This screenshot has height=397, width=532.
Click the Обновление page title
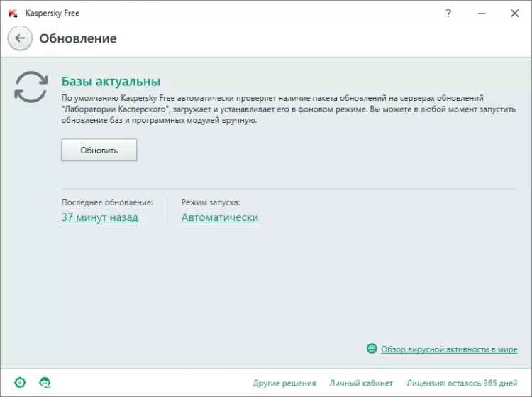pyautogui.click(x=78, y=38)
